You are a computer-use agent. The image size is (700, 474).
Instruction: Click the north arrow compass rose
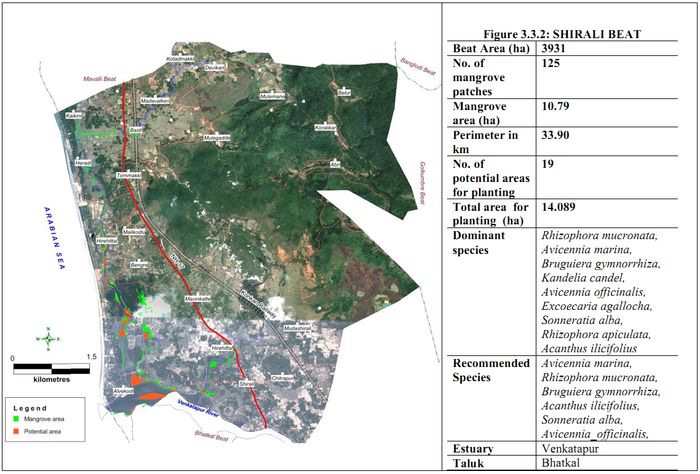46,338
